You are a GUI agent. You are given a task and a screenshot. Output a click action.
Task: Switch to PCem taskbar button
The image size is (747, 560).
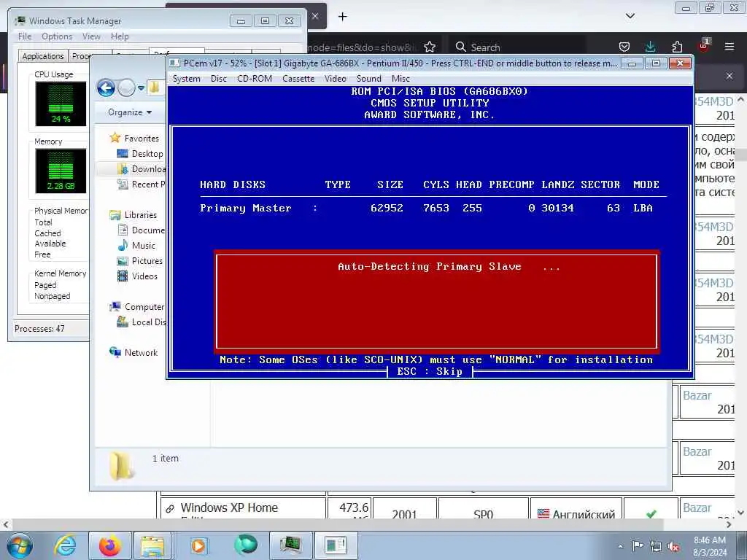coord(336,545)
